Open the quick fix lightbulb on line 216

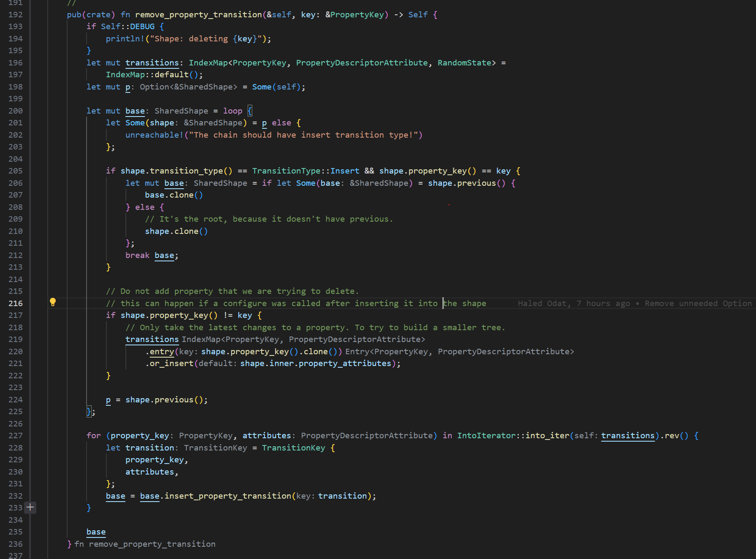(52, 303)
